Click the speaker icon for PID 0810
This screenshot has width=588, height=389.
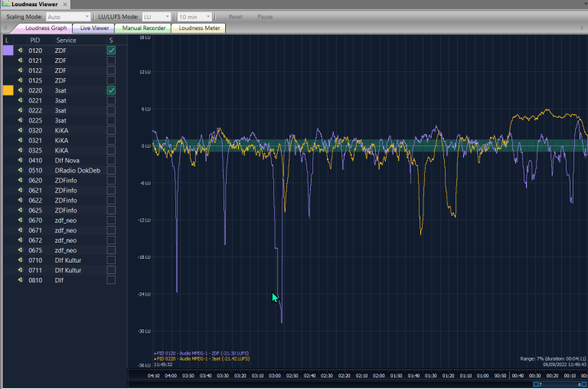20,279
